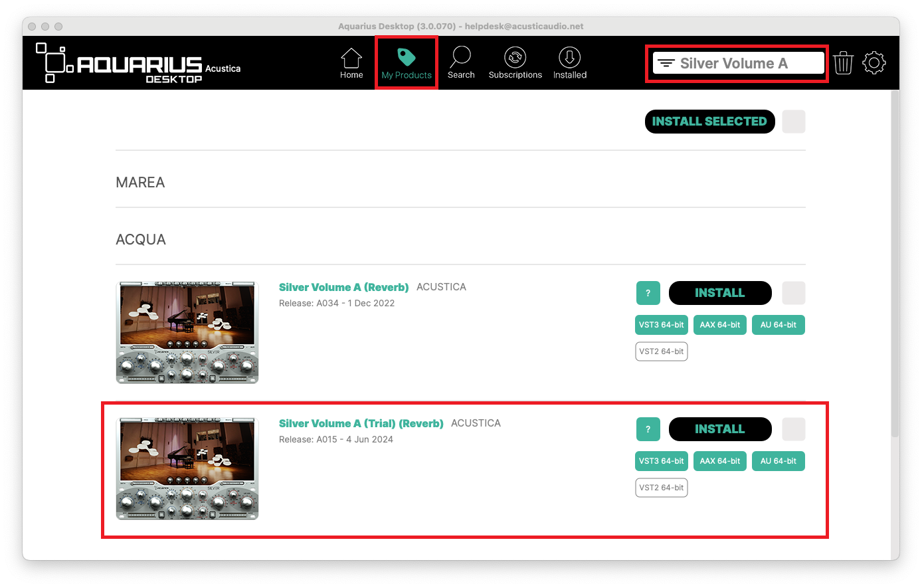Click the filter icon in search field
Viewport: 922px width, 588px height.
[666, 64]
